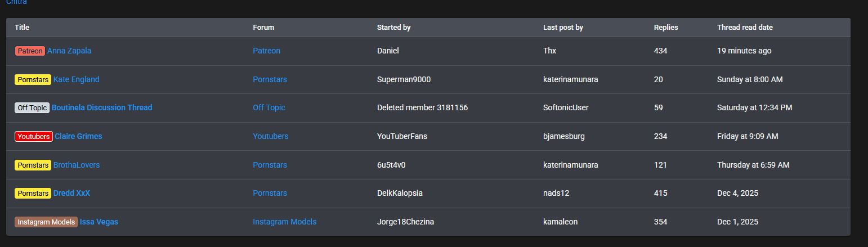The height and width of the screenshot is (247, 868).
Task: Open Boutinela Discussion Thread
Action: tap(102, 107)
